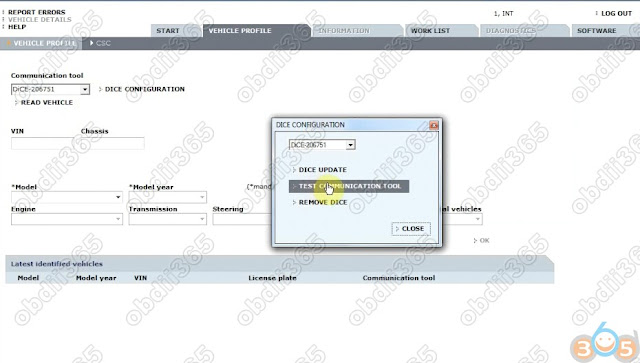Screen dimensions: 640x363
Task: Click TEST COMMUNICATION TOOL
Action: pos(349,186)
